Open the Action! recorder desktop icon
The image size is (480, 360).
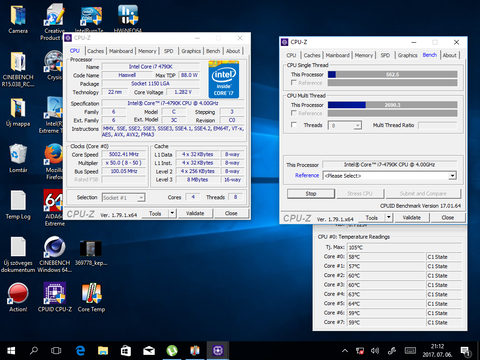18,298
